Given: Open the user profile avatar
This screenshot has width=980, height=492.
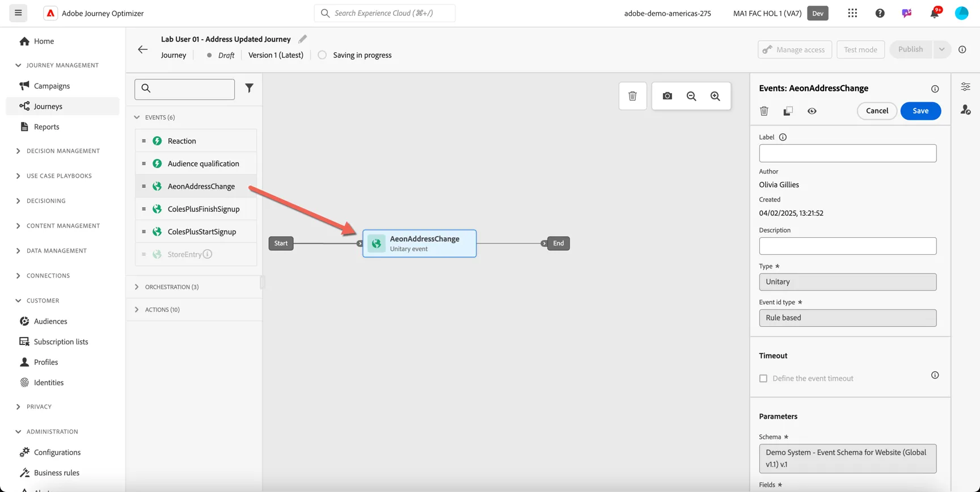Looking at the screenshot, I should coord(961,13).
